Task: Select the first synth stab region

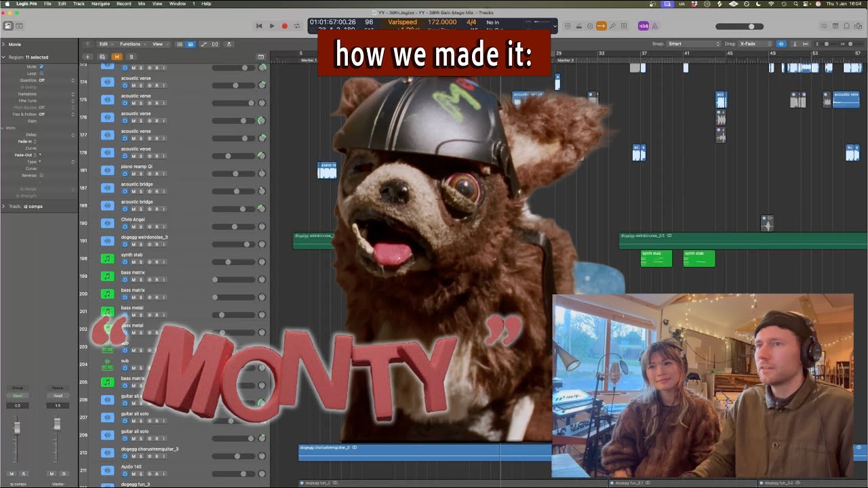Action: [x=656, y=258]
